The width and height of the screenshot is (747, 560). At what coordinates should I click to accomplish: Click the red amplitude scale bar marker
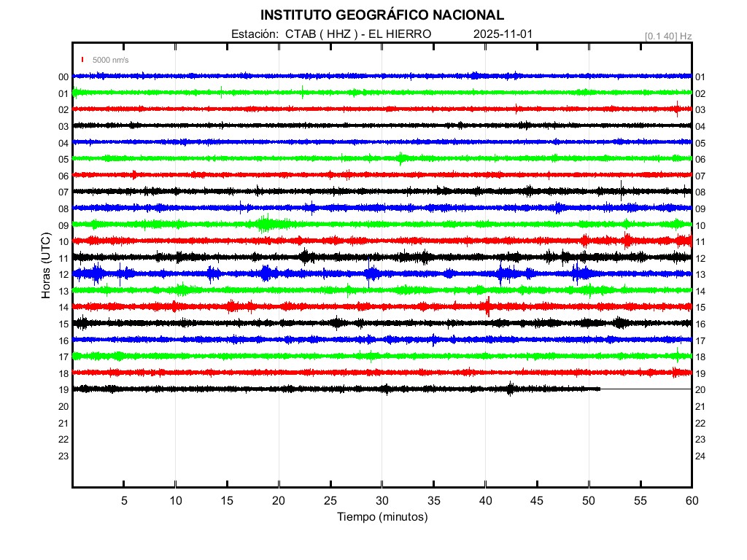point(83,60)
